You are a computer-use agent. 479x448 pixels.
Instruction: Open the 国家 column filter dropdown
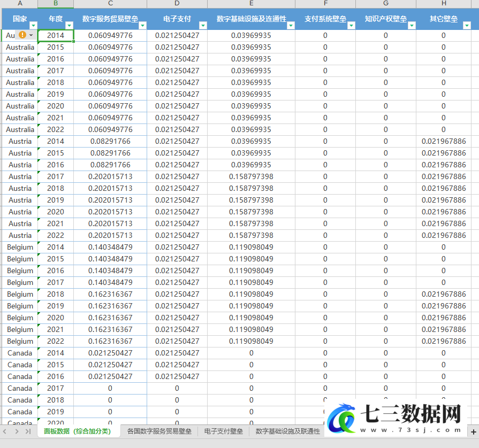point(33,25)
